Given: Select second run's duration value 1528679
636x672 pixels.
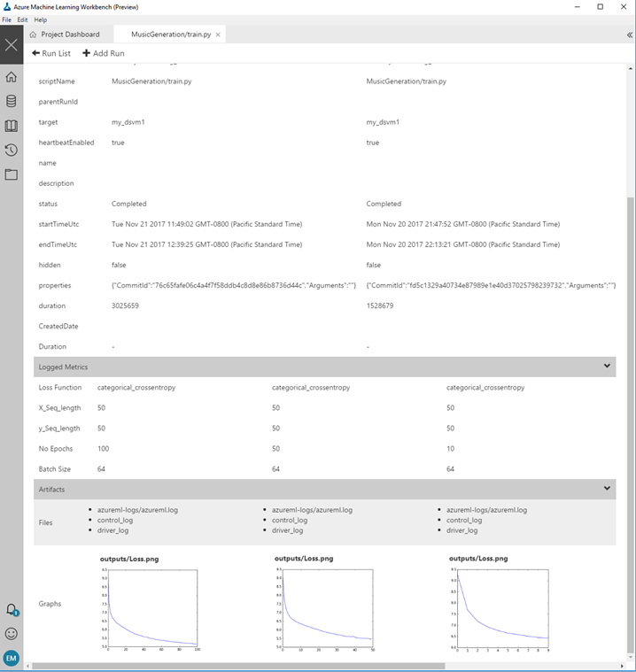Looking at the screenshot, I should pyautogui.click(x=379, y=306).
